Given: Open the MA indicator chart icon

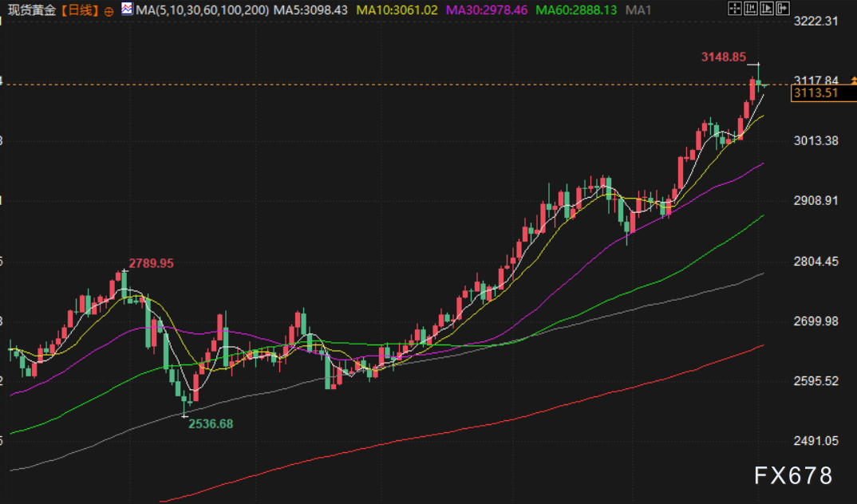Looking at the screenshot, I should click(x=127, y=9).
